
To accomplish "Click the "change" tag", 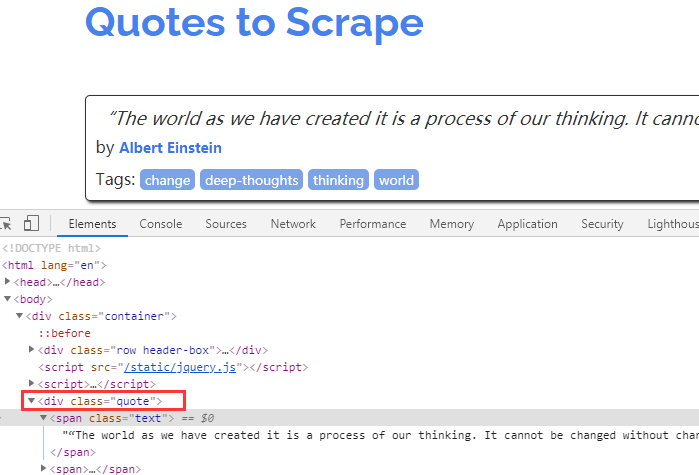I will (167, 180).
